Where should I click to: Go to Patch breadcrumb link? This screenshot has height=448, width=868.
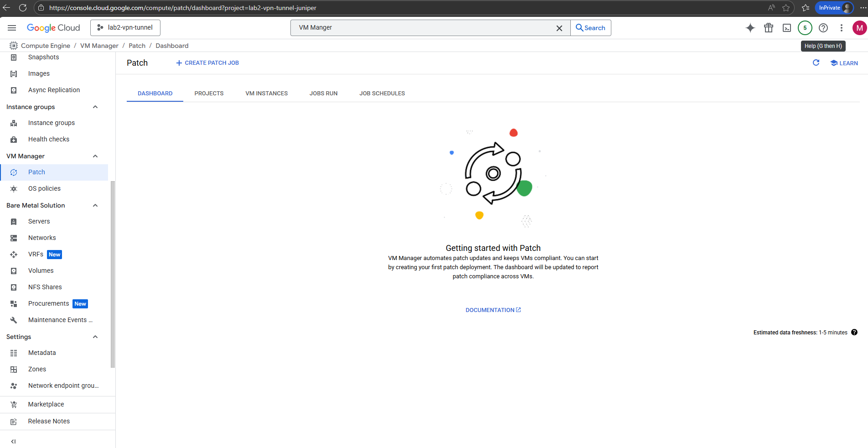(137, 46)
